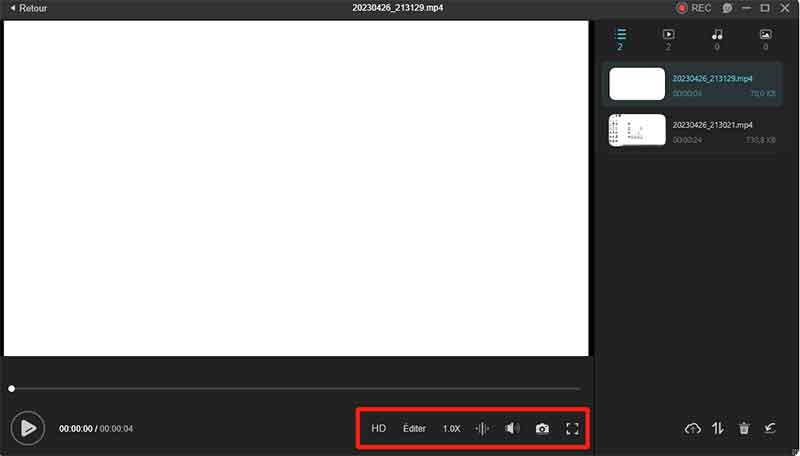
Task: Switch to the video files tab
Action: coord(668,40)
